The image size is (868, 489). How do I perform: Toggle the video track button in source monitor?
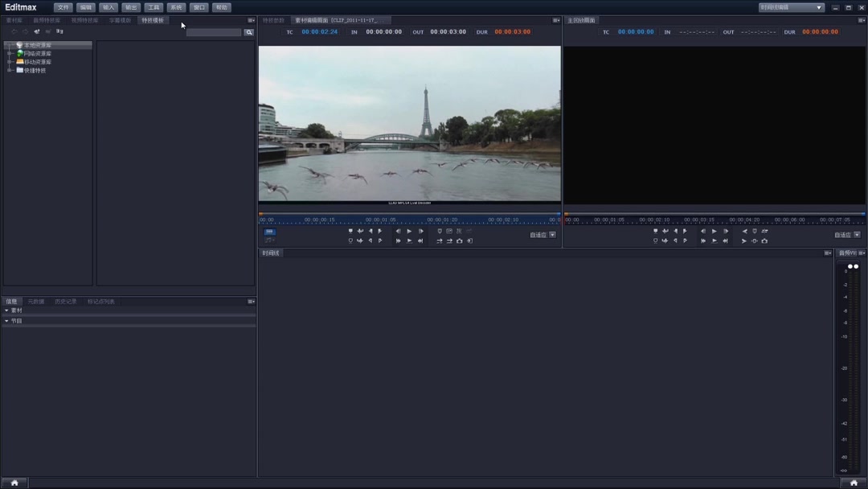pos(269,232)
